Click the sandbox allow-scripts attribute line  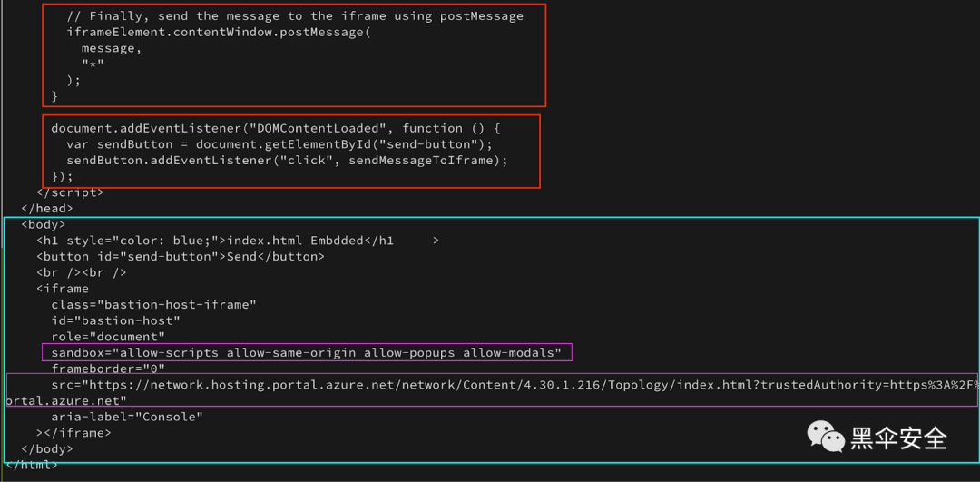click(x=307, y=352)
